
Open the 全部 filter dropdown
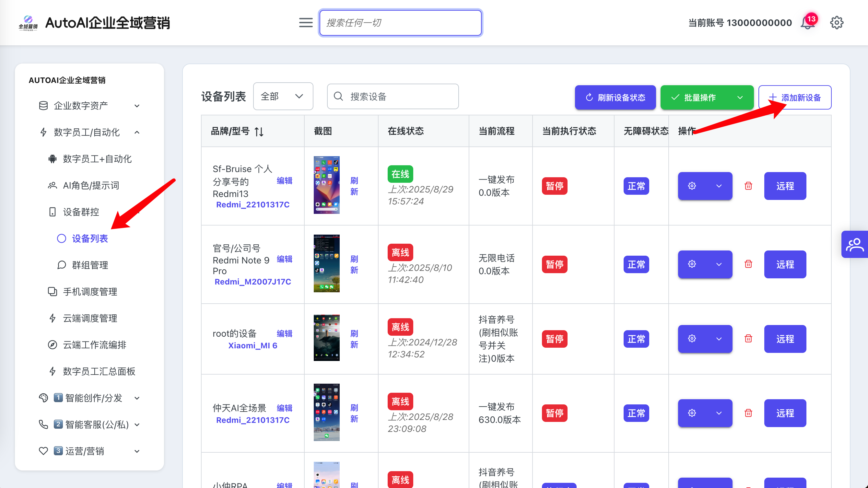[x=283, y=96]
